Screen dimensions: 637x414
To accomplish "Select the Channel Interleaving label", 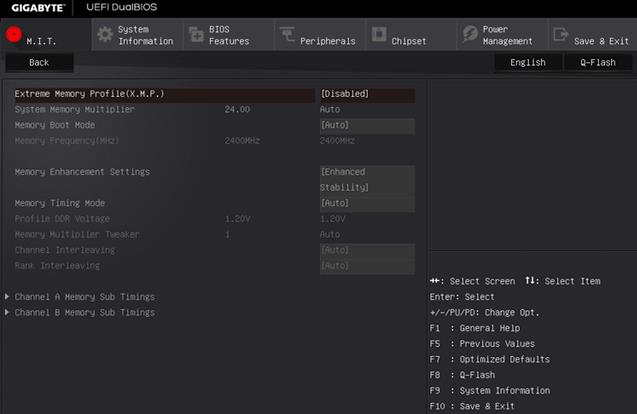I will coord(65,250).
